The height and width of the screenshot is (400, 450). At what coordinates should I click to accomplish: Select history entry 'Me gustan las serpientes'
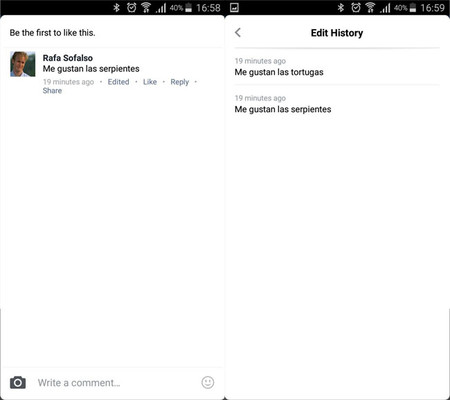pos(283,109)
